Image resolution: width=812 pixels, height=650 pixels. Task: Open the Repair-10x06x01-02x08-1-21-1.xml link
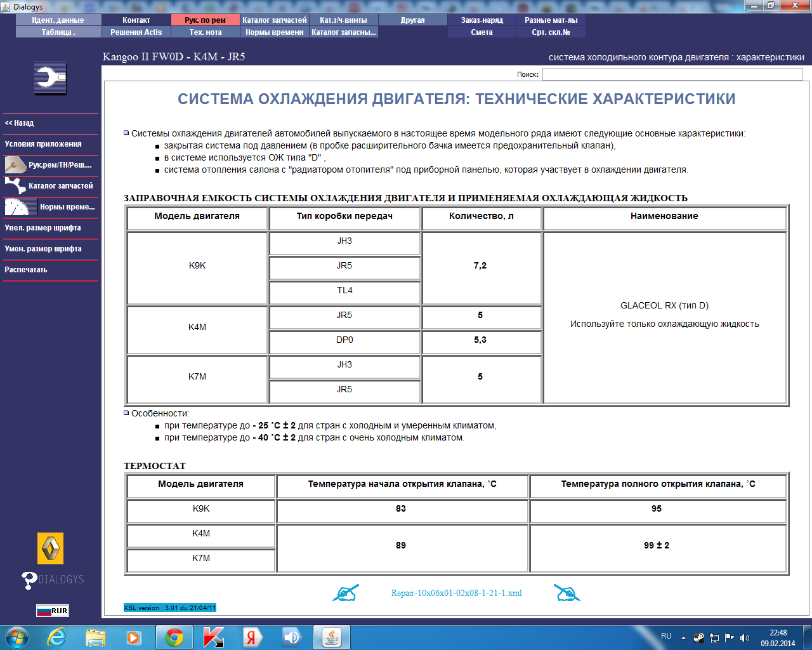(x=456, y=593)
